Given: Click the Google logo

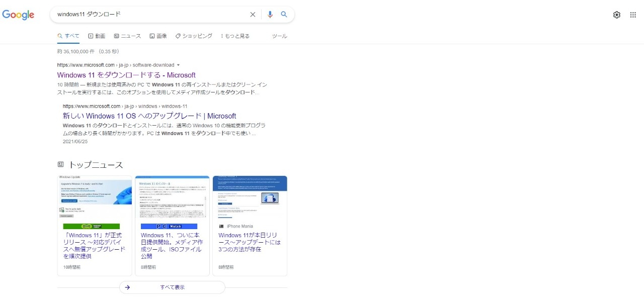Looking at the screenshot, I should (18, 15).
